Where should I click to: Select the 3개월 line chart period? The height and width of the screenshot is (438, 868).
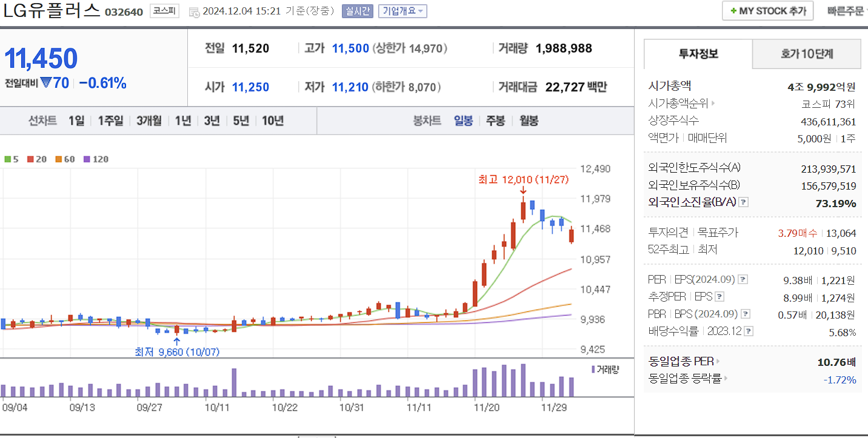(x=149, y=121)
